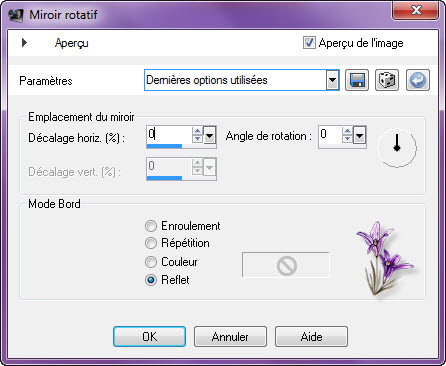Open the Angle de rotation slider dropdown
This screenshot has height=366, width=446.
pyautogui.click(x=359, y=135)
